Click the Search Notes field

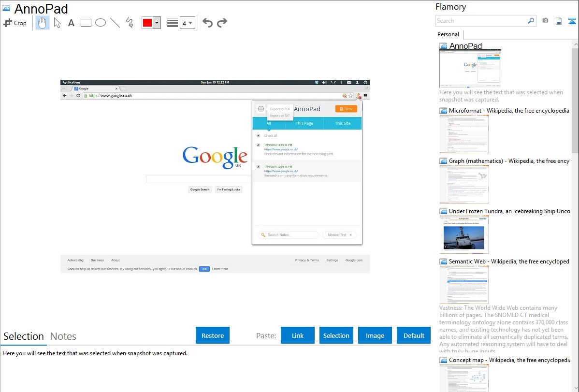pyautogui.click(x=288, y=234)
